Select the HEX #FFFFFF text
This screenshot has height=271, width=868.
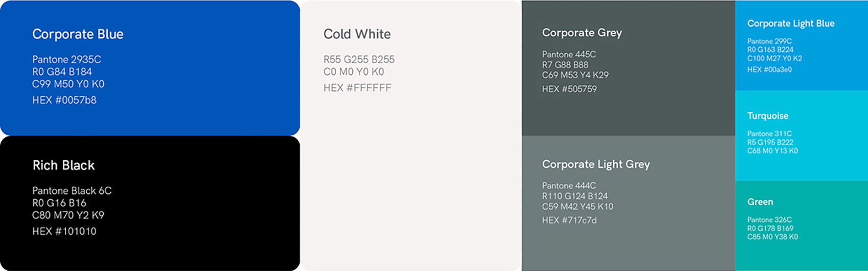[357, 88]
